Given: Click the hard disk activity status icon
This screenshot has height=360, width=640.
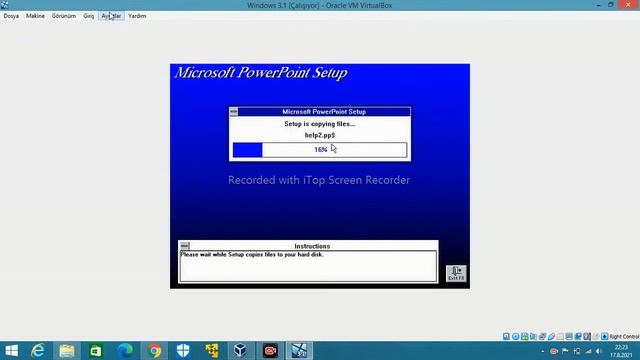Looking at the screenshot, I should tap(506, 336).
